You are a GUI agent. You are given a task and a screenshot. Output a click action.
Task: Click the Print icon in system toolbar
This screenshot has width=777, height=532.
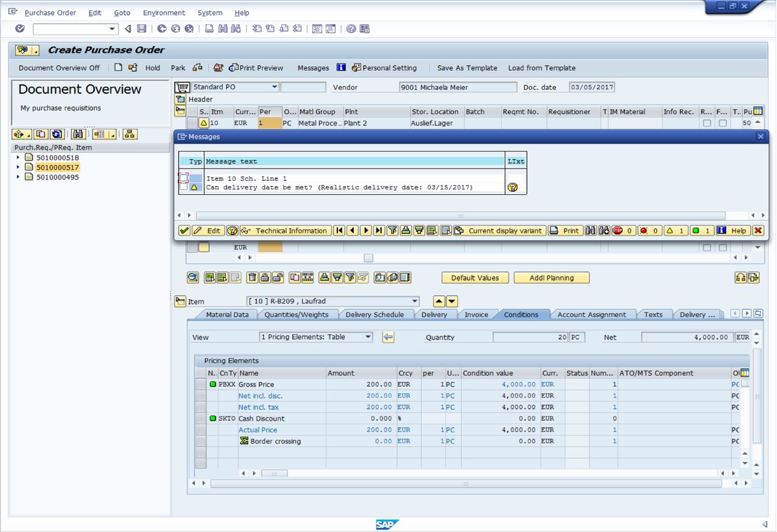(x=209, y=29)
